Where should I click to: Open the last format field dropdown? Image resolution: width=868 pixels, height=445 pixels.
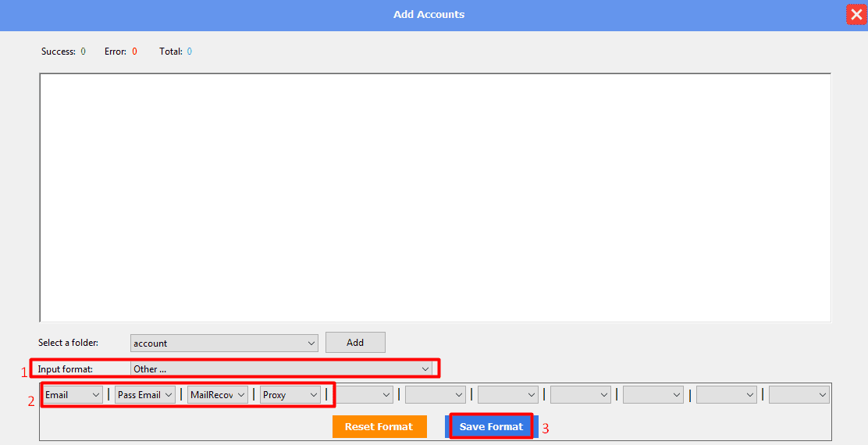coord(799,395)
